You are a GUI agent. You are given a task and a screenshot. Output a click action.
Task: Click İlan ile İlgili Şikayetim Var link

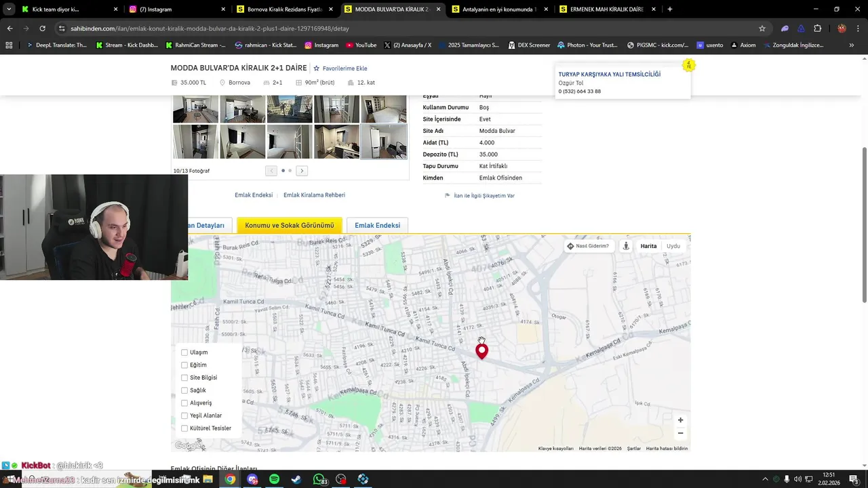tap(484, 195)
